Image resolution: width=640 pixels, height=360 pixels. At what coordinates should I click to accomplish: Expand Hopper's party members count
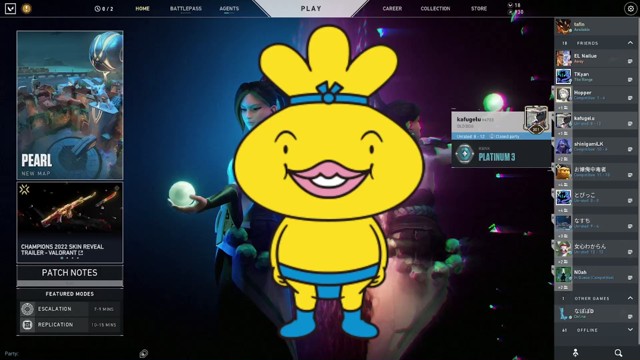(x=563, y=108)
